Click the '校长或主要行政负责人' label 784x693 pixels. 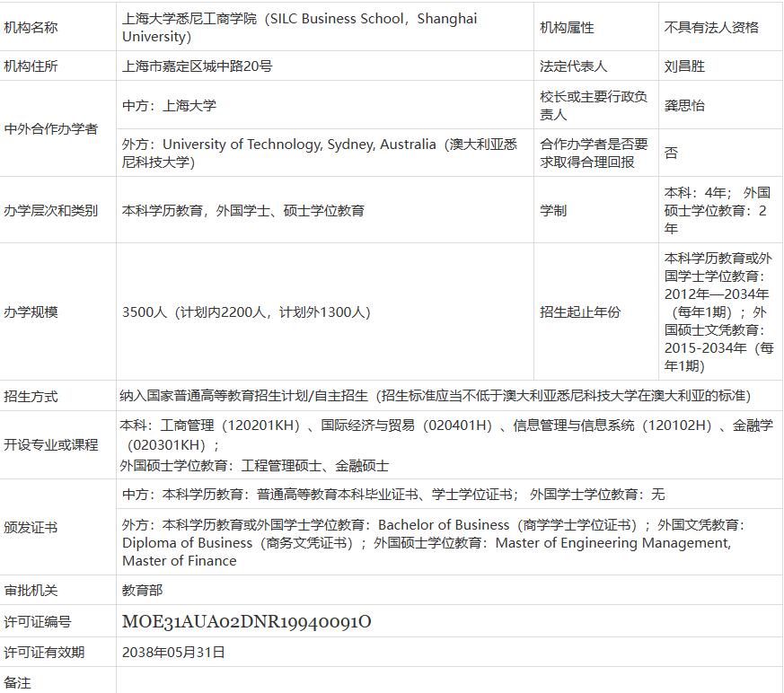point(594,105)
